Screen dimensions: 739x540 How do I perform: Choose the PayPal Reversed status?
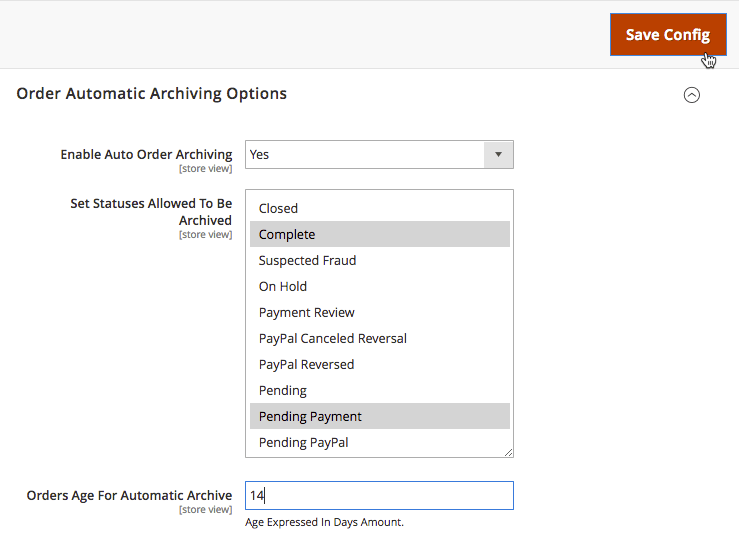point(306,364)
